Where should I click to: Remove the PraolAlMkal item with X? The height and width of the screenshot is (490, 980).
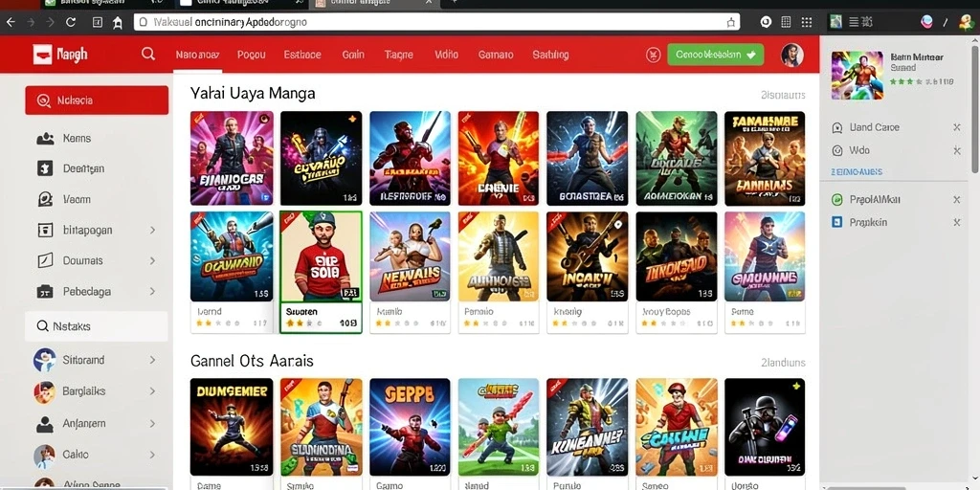tap(956, 200)
